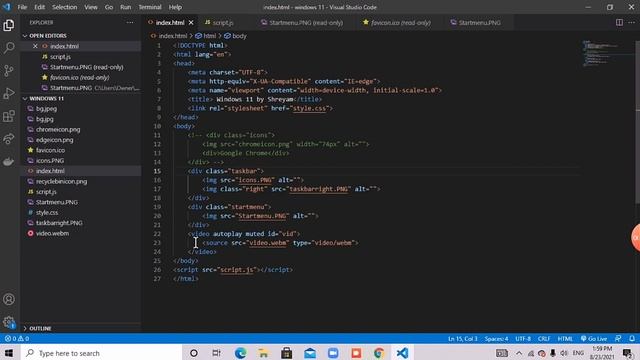Open Microsoft Edge from taskbar
The width and height of the screenshot is (640, 360).
click(240, 353)
